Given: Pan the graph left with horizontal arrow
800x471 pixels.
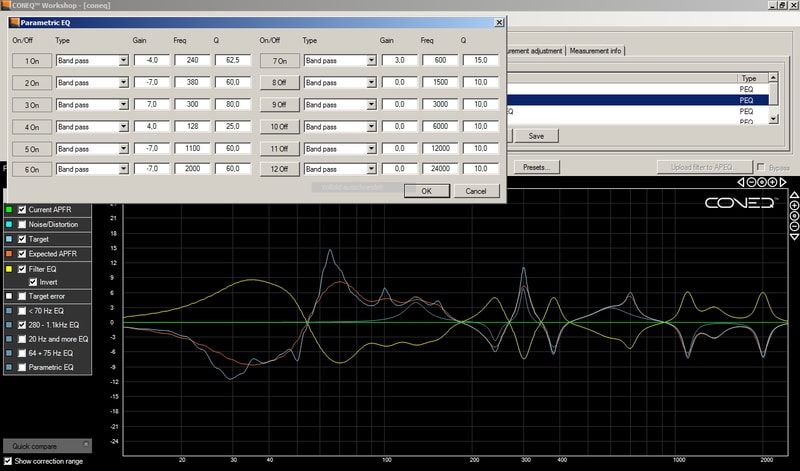Looking at the screenshot, I should [x=741, y=182].
